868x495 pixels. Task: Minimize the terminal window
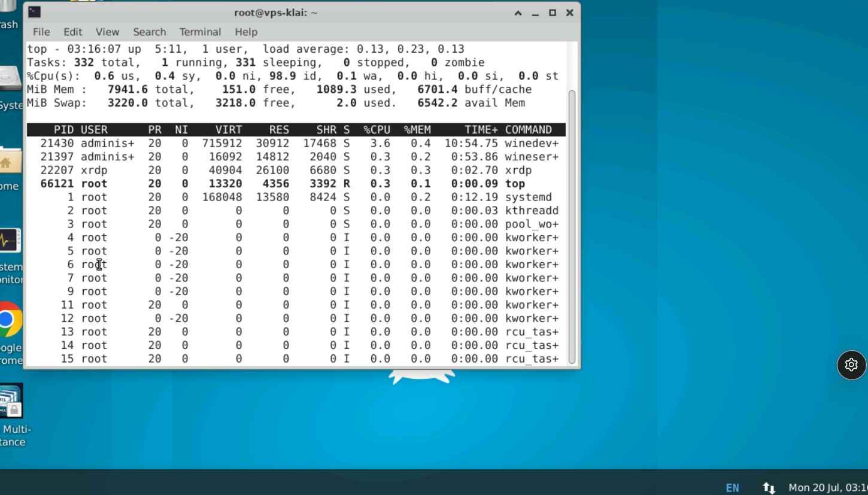pyautogui.click(x=535, y=13)
